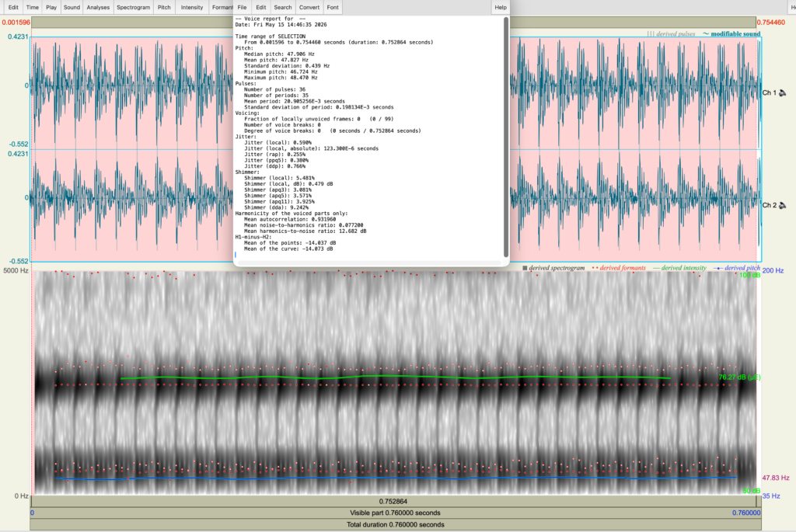Click the 'Shimmer (local): 5.481%' line

point(279,178)
